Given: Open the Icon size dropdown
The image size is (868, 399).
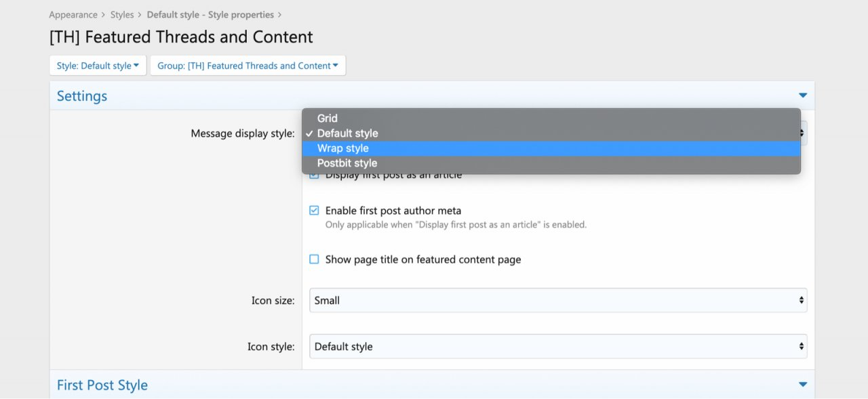Looking at the screenshot, I should [x=557, y=300].
